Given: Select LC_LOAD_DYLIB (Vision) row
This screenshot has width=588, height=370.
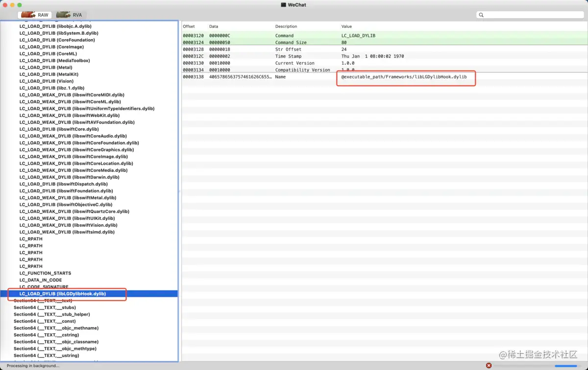Looking at the screenshot, I should pos(47,81).
